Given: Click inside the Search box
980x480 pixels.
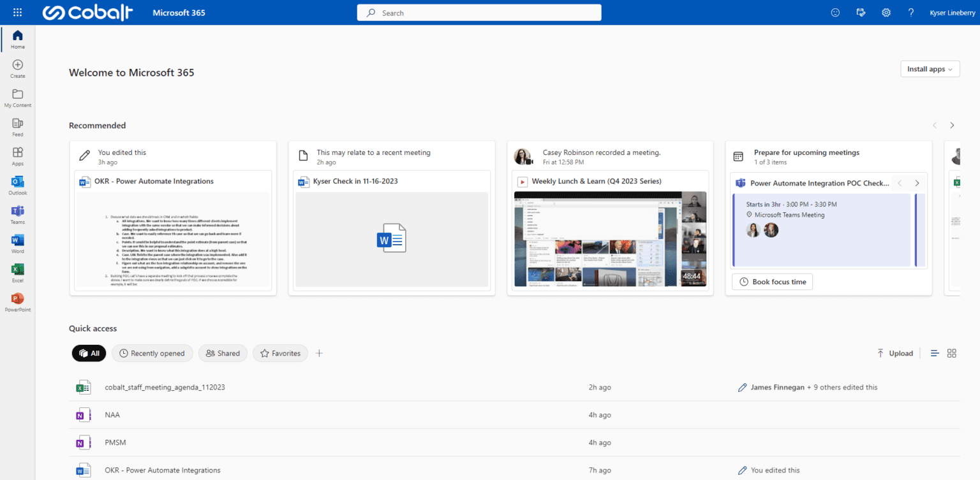Looking at the screenshot, I should pyautogui.click(x=479, y=12).
